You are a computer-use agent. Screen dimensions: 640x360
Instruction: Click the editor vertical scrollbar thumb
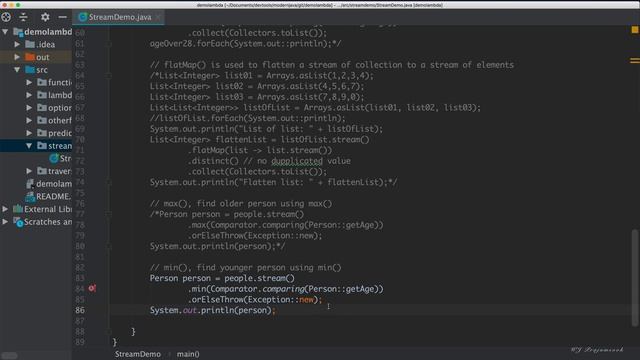coord(635,278)
